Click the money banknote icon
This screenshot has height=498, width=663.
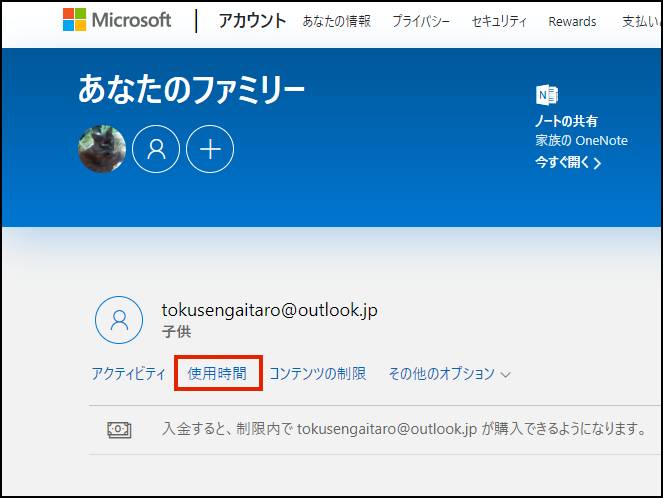pyautogui.click(x=119, y=430)
